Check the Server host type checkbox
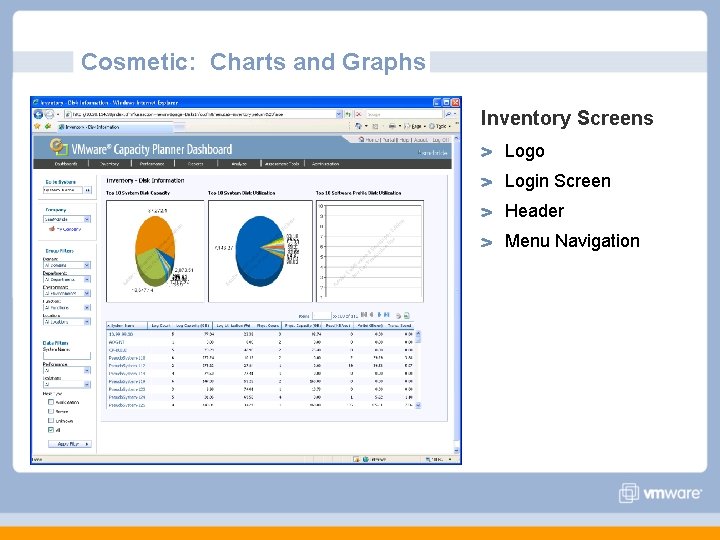The image size is (720, 540). (x=51, y=411)
